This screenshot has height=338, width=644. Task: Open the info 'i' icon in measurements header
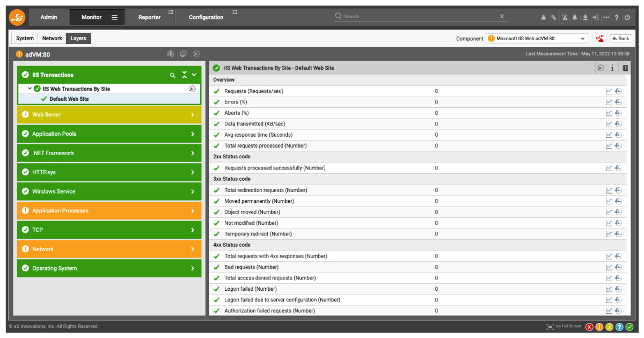click(x=612, y=68)
